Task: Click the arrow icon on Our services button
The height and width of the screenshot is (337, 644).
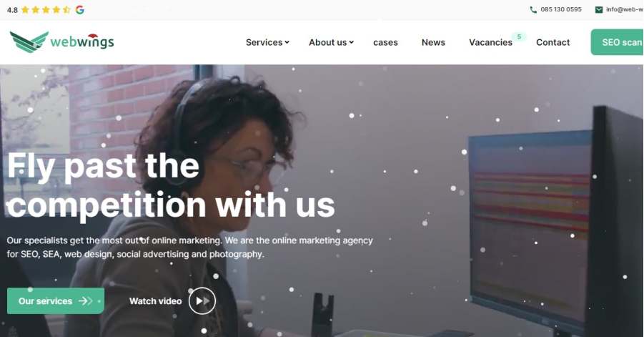Action: pos(86,301)
